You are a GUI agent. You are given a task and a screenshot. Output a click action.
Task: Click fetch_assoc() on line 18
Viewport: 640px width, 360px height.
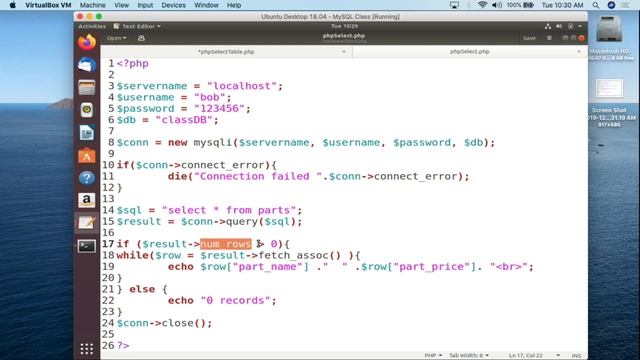point(300,255)
